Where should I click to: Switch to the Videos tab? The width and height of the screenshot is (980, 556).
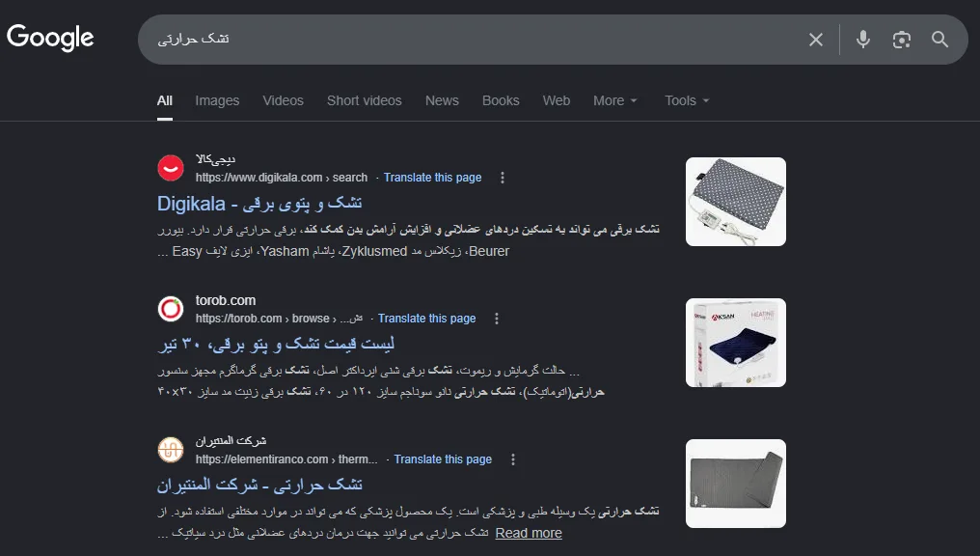[x=284, y=100]
